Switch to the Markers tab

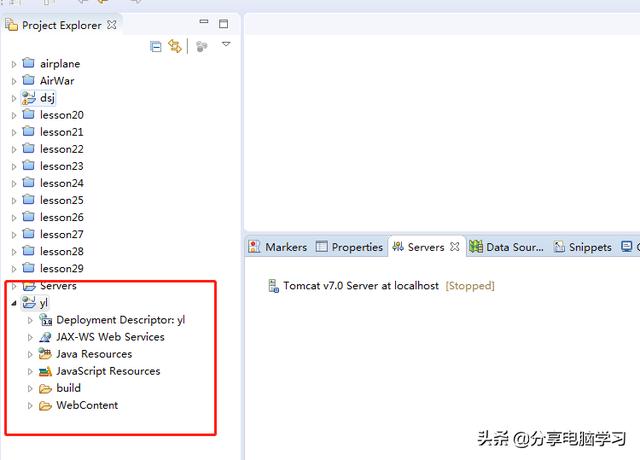click(278, 247)
